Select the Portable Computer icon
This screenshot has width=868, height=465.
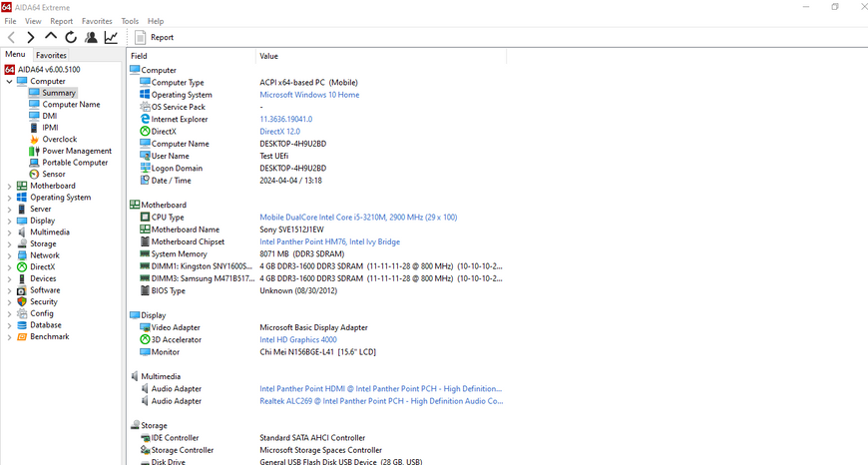[x=34, y=163]
